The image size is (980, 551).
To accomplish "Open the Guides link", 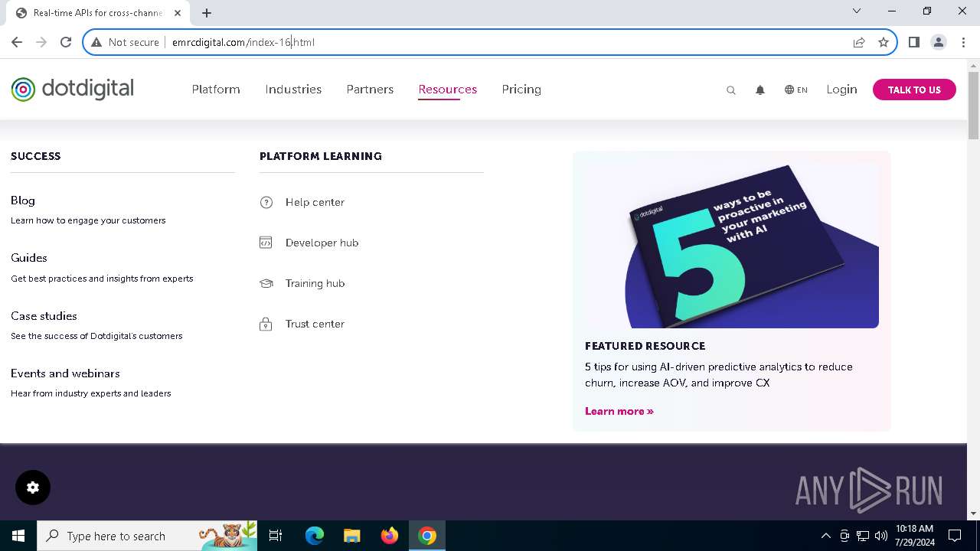I will pos(29,258).
